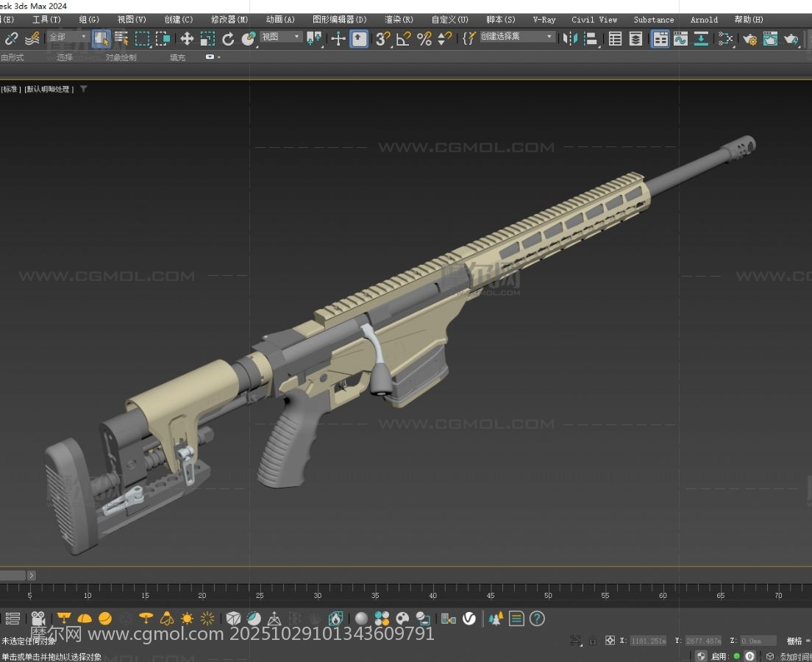Toggle Window/Crossing selection mode

tap(163, 39)
